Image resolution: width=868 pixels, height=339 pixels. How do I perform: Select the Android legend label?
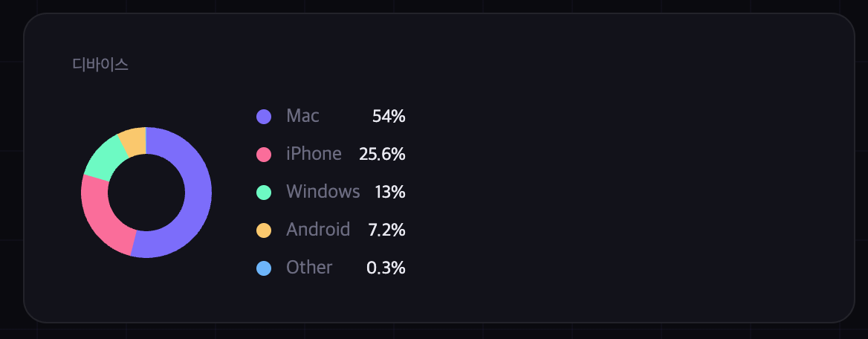click(x=318, y=230)
